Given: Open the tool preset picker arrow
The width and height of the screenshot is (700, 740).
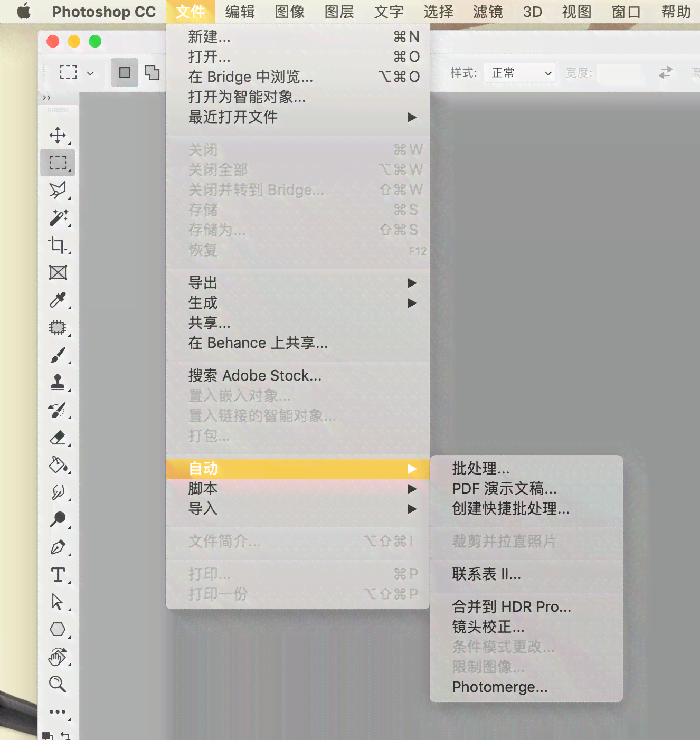Looking at the screenshot, I should pyautogui.click(x=90, y=73).
